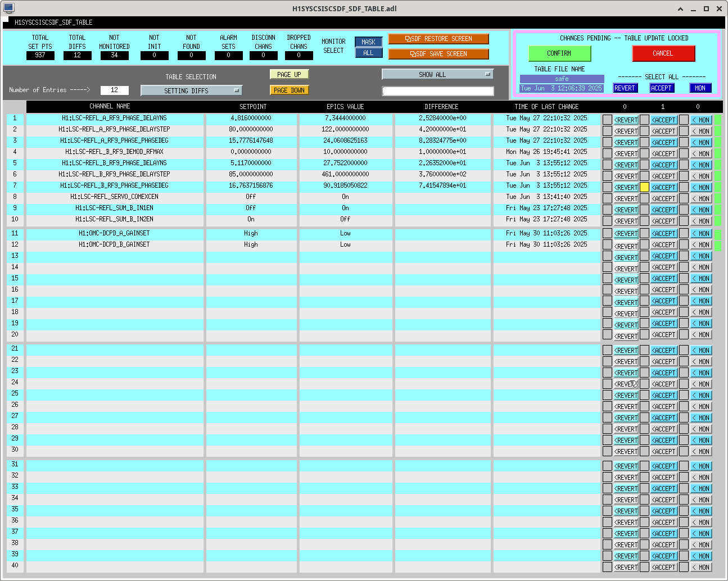Click the REVERT button on row 24
The image size is (728, 581).
point(626,384)
